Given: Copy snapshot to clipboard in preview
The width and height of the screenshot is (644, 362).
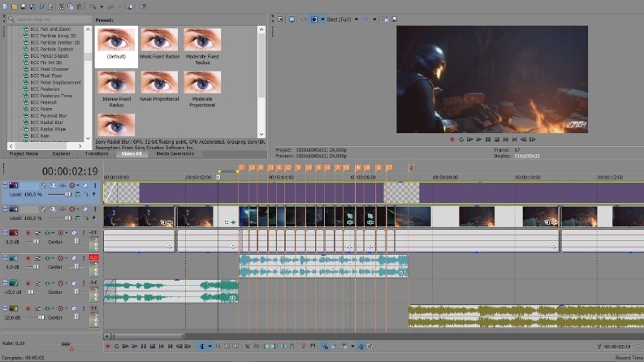Looking at the screenshot, I should tap(385, 19).
